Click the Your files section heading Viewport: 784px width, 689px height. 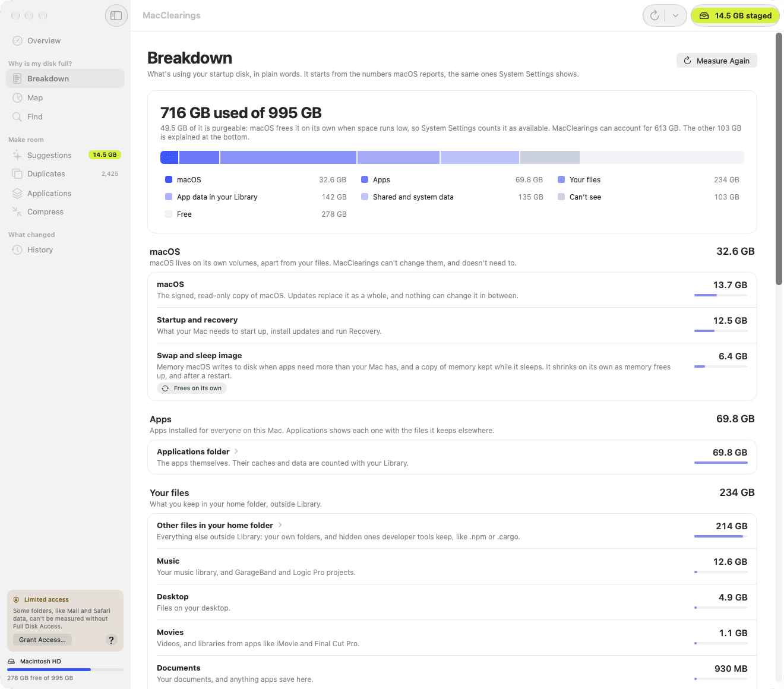pos(169,493)
